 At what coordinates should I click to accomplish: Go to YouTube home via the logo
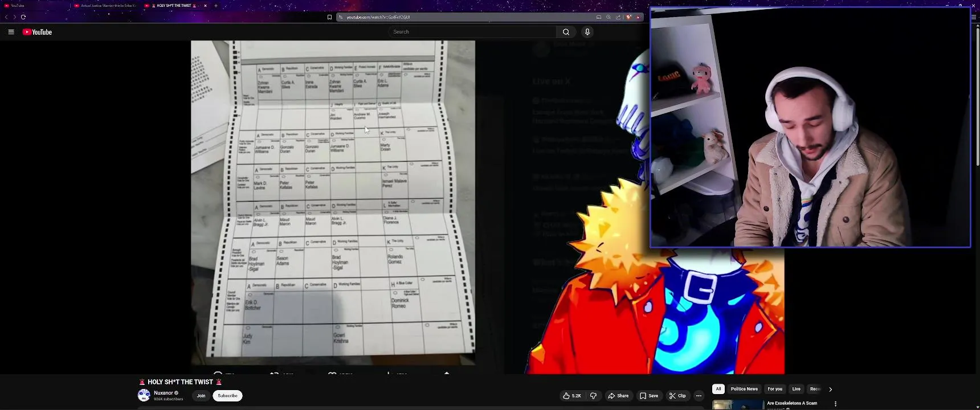(x=37, y=32)
